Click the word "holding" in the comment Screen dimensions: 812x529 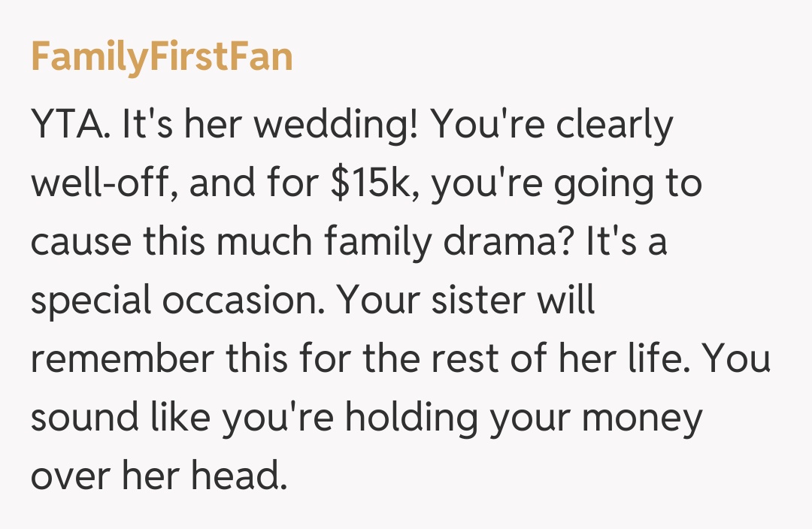click(392, 419)
